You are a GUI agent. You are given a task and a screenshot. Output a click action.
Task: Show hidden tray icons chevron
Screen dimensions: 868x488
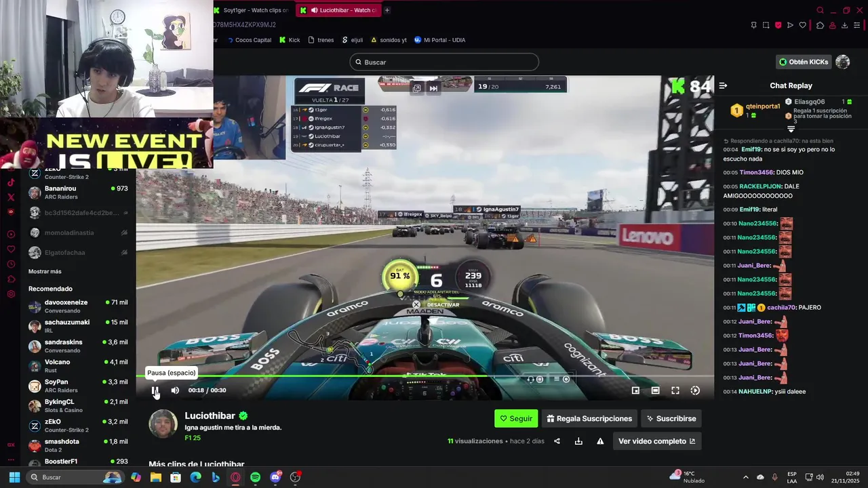point(745,477)
